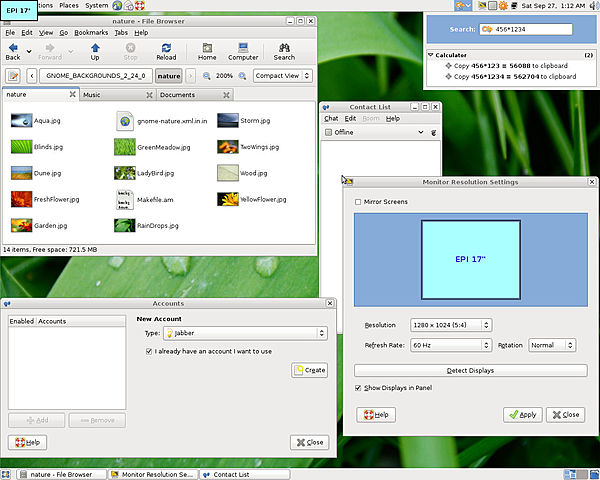600x480 pixels.
Task: Go to the Home folder
Action: (207, 52)
